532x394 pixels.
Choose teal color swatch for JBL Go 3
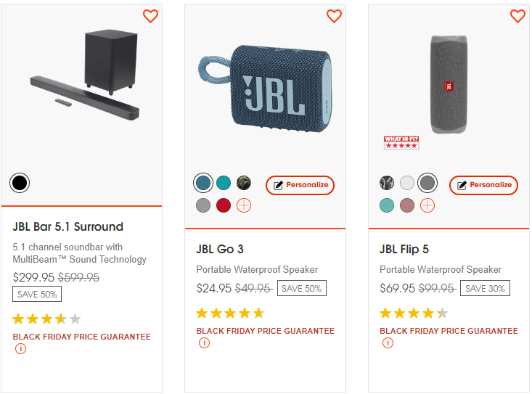tap(224, 183)
